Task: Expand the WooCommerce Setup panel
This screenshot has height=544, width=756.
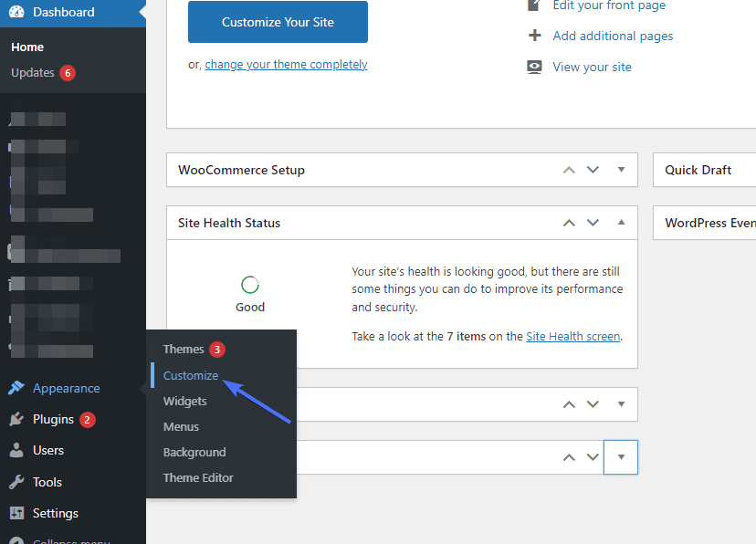Action: pyautogui.click(x=621, y=170)
